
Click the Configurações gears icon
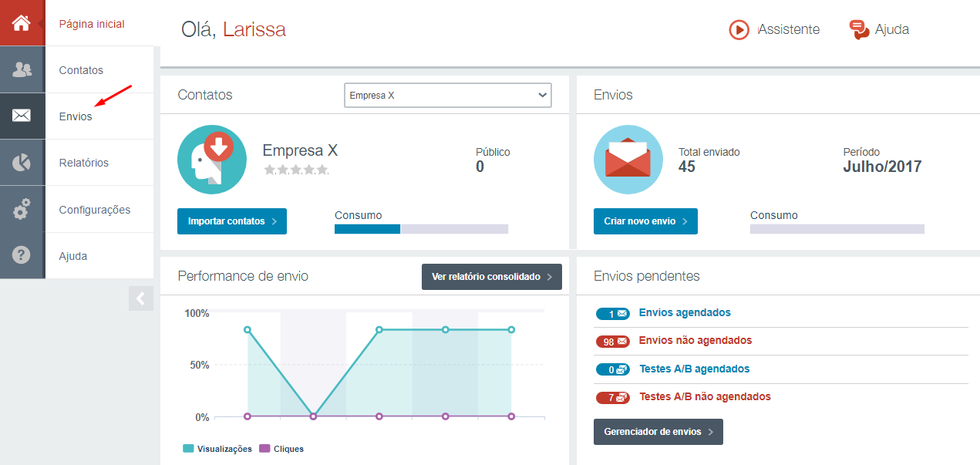coord(22,209)
